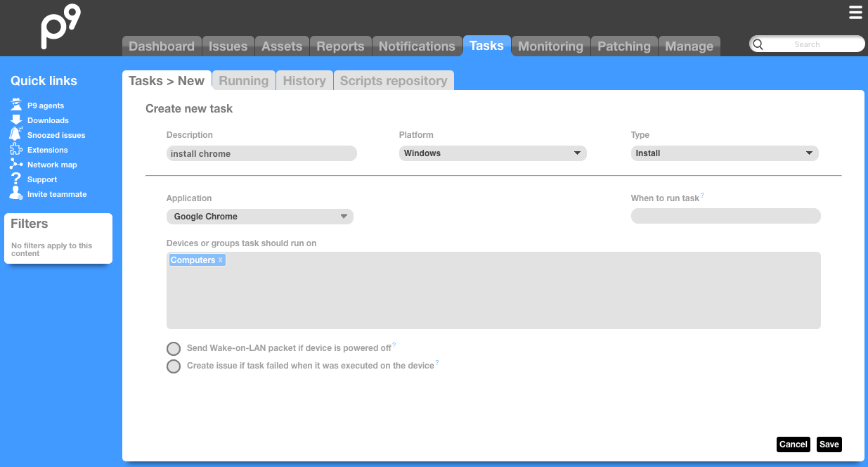Switch to the Assets tab
Image resolution: width=868 pixels, height=467 pixels.
point(282,46)
